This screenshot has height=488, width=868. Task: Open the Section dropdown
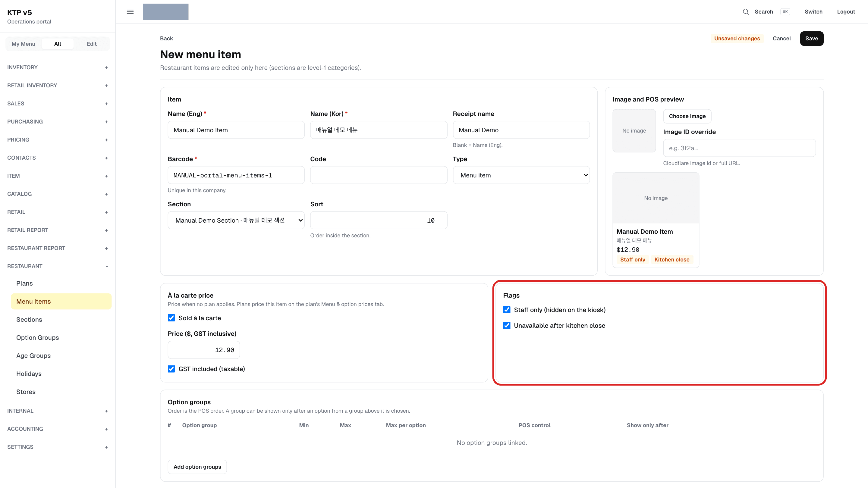236,220
